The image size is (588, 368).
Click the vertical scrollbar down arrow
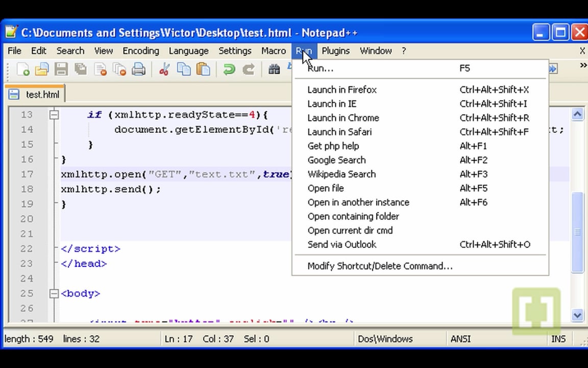click(577, 315)
